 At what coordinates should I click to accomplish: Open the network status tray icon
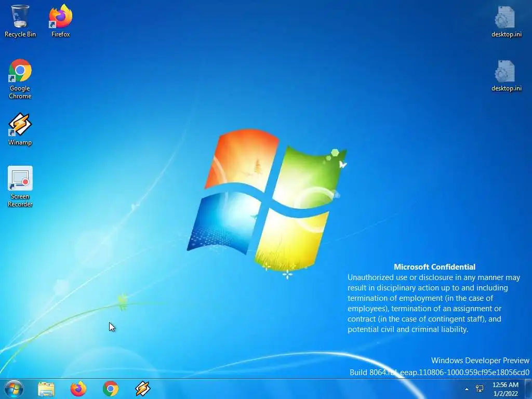tap(480, 389)
